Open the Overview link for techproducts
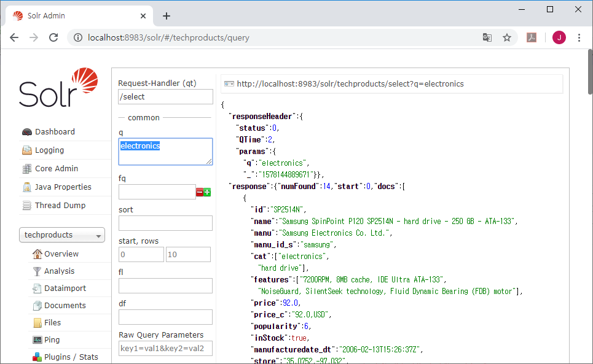This screenshot has height=364, width=593. coord(61,254)
